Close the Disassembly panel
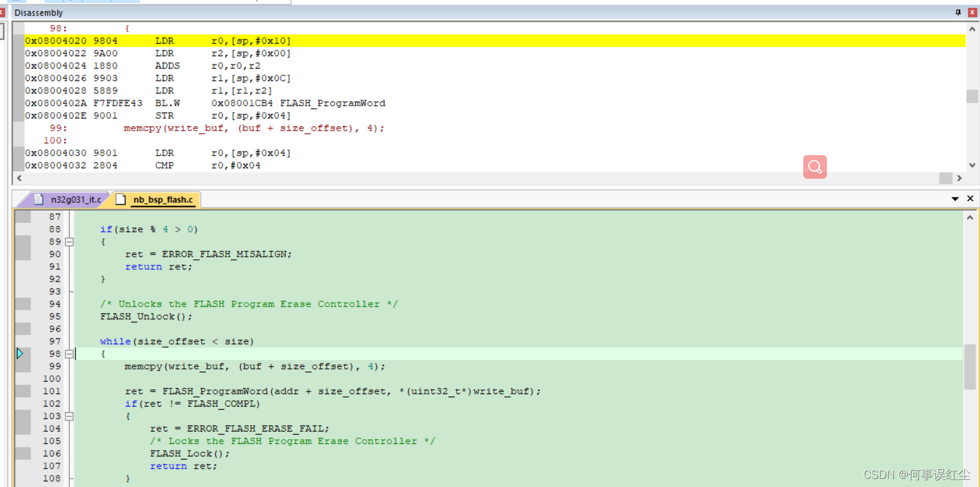This screenshot has height=487, width=980. 972,12
